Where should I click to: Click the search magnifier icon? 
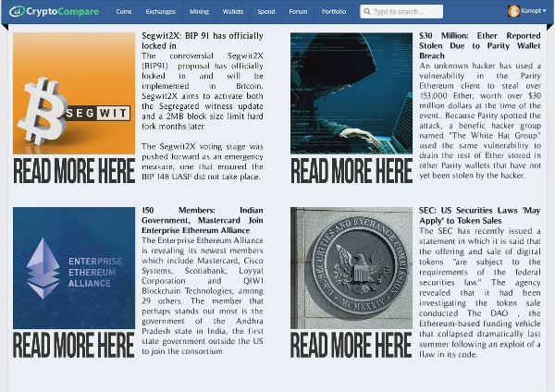(367, 12)
